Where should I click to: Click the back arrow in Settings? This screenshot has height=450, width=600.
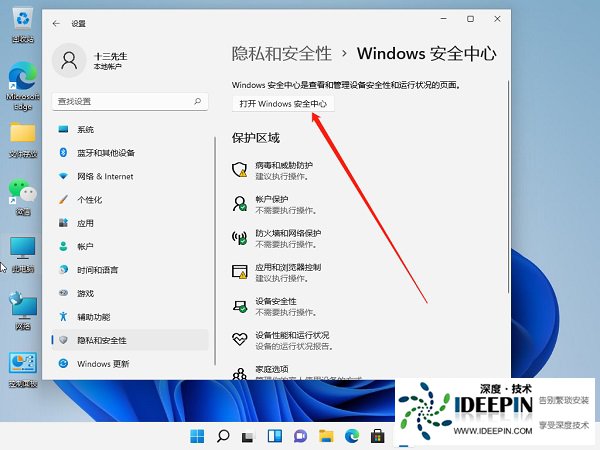tap(56, 24)
